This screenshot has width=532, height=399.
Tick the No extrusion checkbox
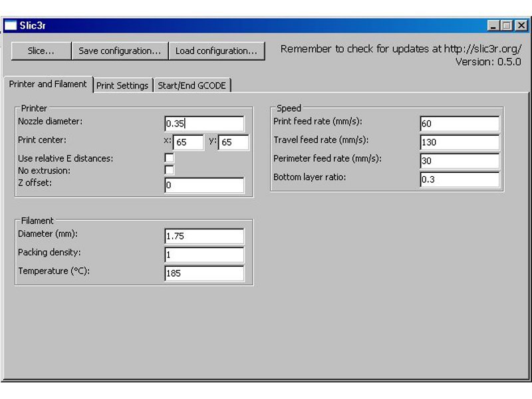click(x=169, y=170)
